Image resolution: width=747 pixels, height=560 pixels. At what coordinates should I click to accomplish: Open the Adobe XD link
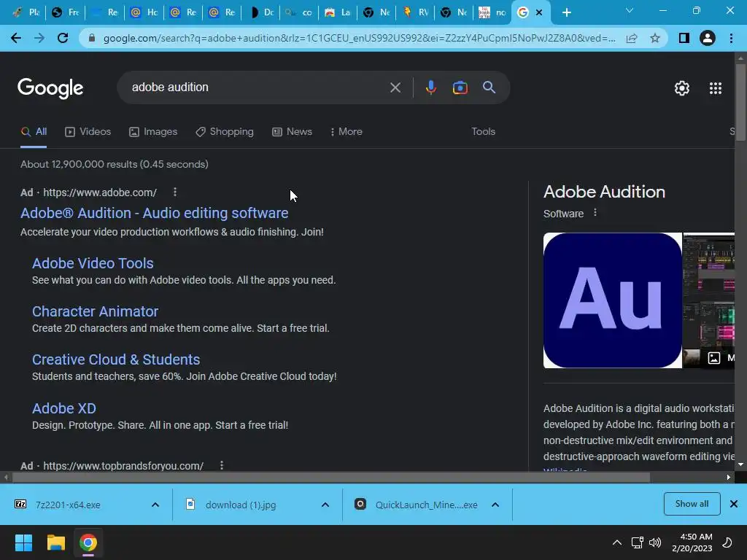(x=64, y=408)
